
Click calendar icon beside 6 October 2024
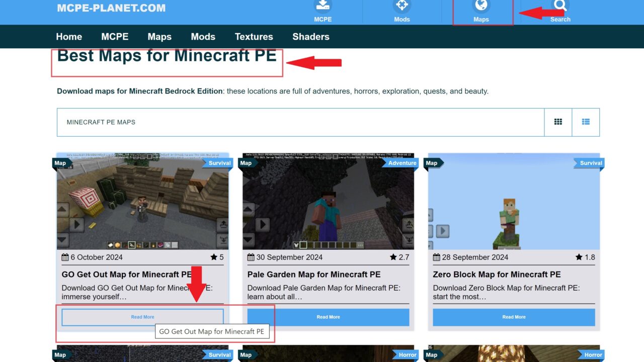65,257
